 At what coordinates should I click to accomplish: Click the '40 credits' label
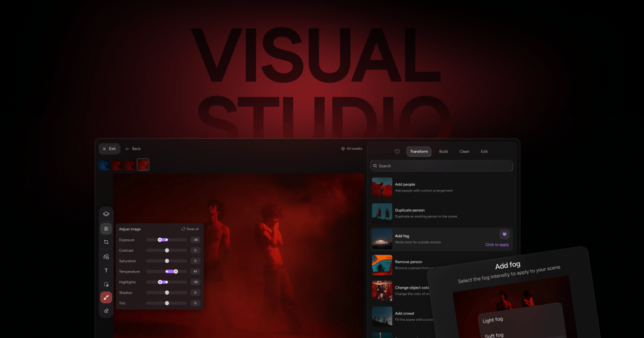354,148
